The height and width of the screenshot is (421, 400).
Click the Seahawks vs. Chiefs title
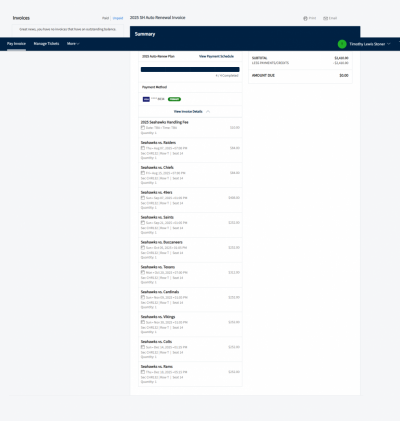point(157,168)
